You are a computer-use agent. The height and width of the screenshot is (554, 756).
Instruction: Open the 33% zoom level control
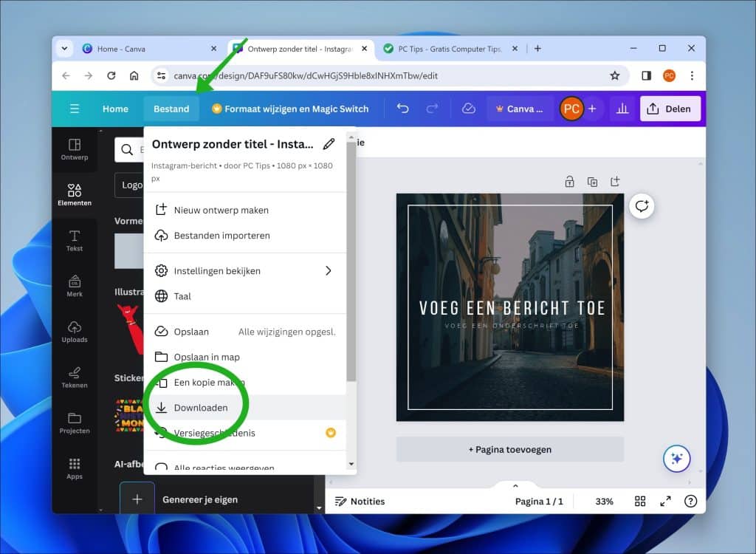tap(604, 502)
